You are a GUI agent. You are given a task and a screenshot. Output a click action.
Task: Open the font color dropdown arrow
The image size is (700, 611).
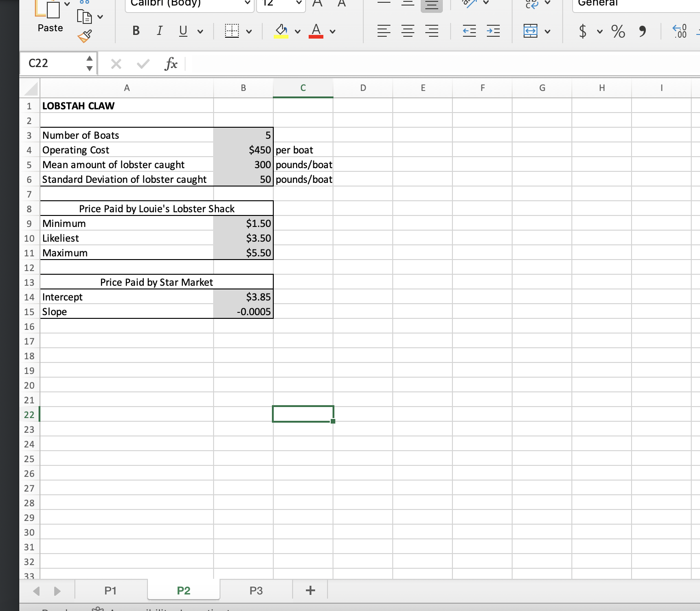pos(333,32)
